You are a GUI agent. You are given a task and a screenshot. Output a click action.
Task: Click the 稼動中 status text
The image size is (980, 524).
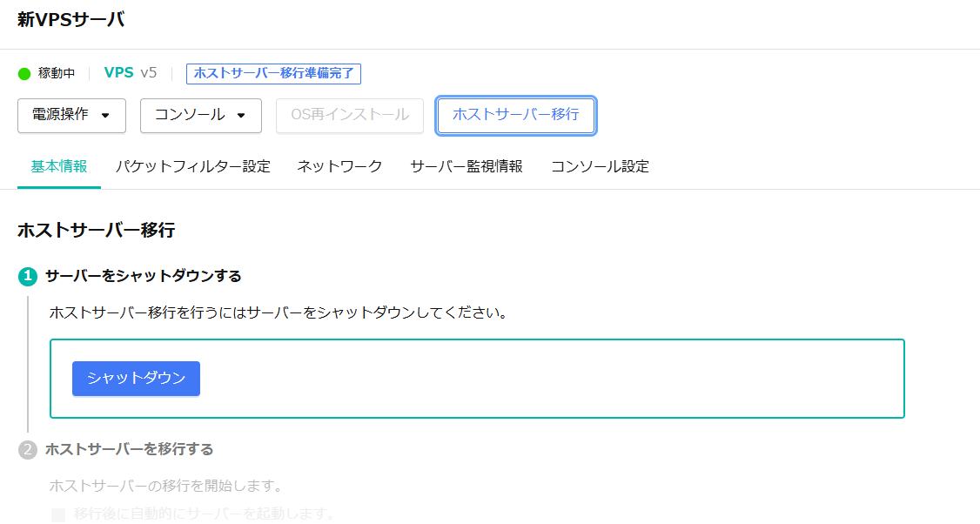(x=57, y=73)
